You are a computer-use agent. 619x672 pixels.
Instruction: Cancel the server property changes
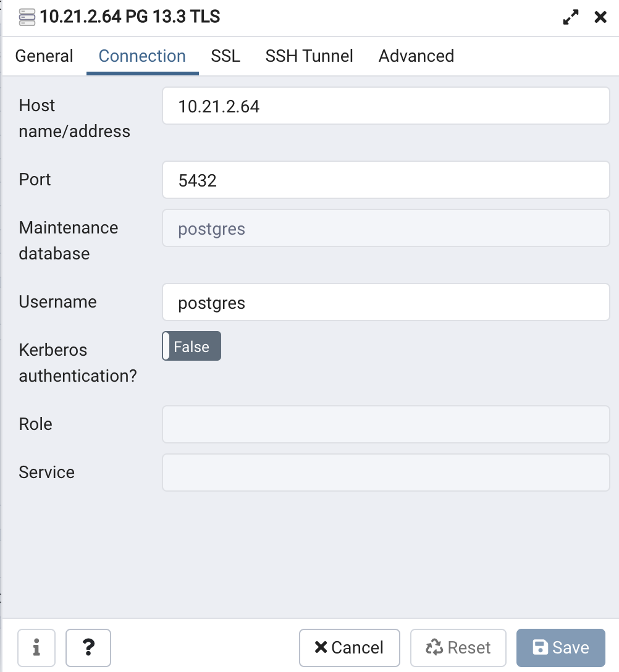(x=350, y=647)
